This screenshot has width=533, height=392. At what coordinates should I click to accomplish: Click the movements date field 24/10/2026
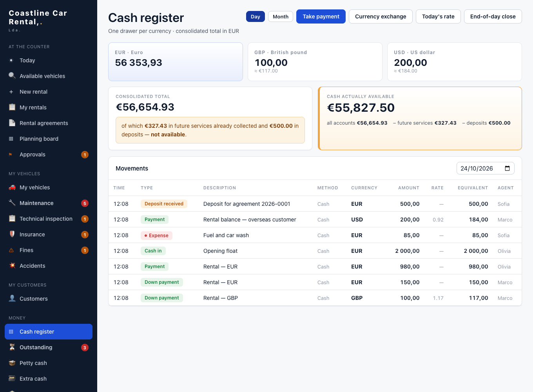[x=486, y=168]
